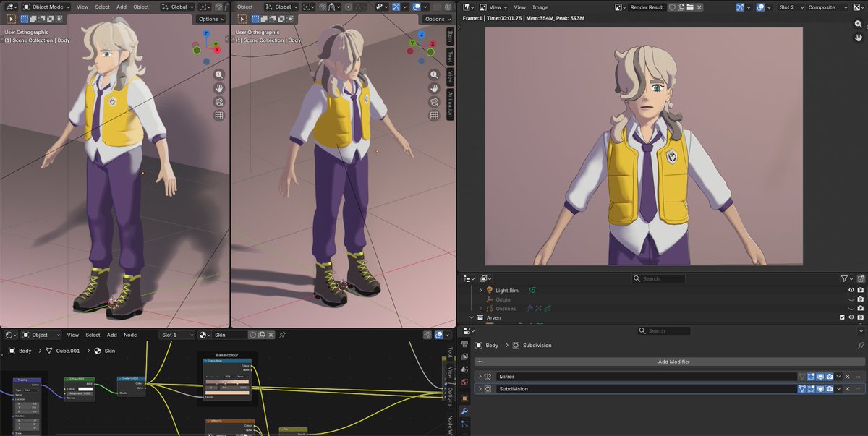
Task: Open Modifiers wrench tab in properties
Action: click(x=464, y=411)
